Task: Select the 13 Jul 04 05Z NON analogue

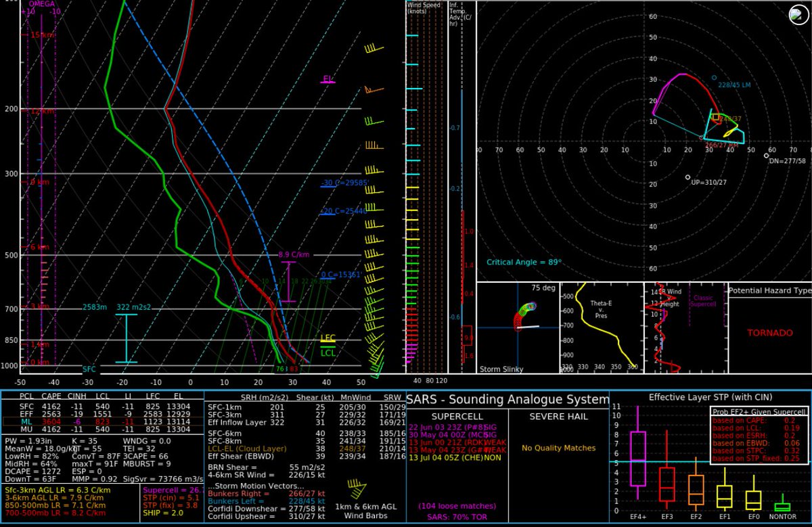Action: (456, 457)
